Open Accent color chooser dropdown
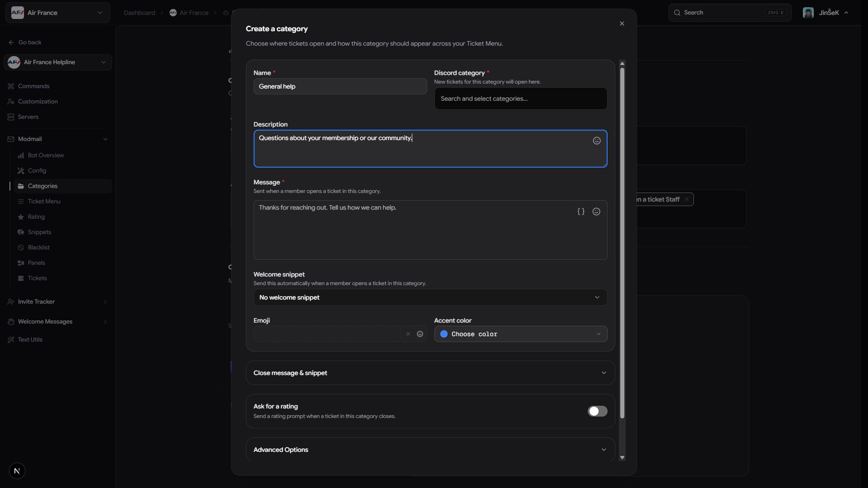The image size is (868, 488). (520, 334)
